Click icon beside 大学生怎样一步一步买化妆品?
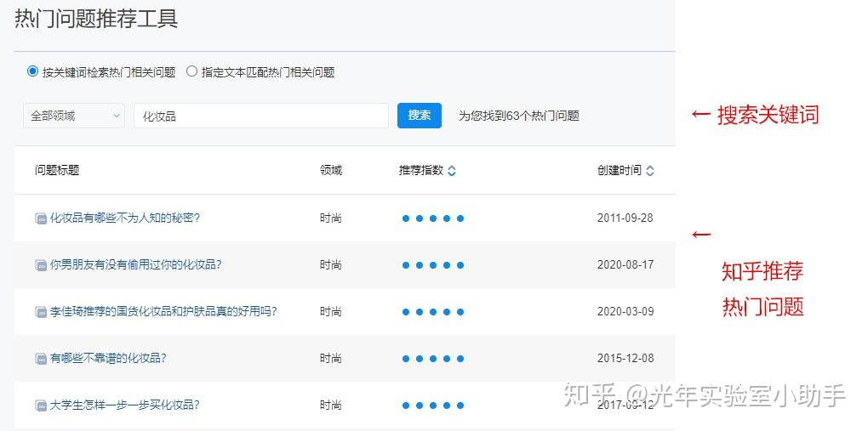868x431 pixels. [41, 405]
